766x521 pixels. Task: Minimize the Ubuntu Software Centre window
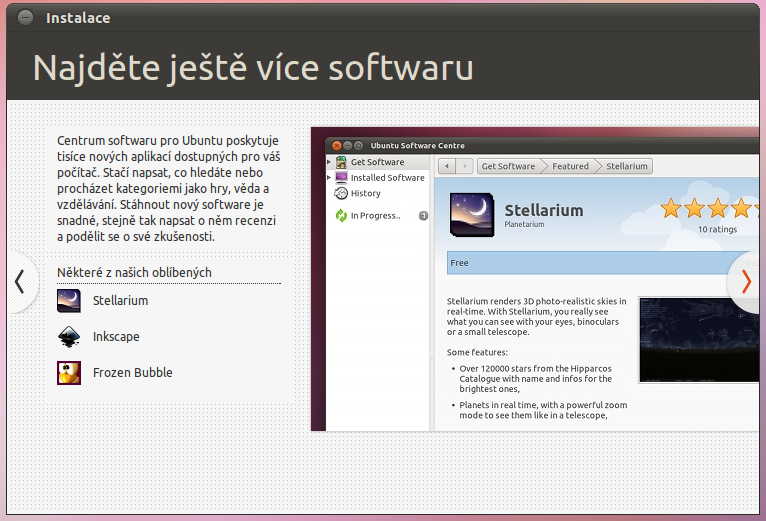coord(348,146)
